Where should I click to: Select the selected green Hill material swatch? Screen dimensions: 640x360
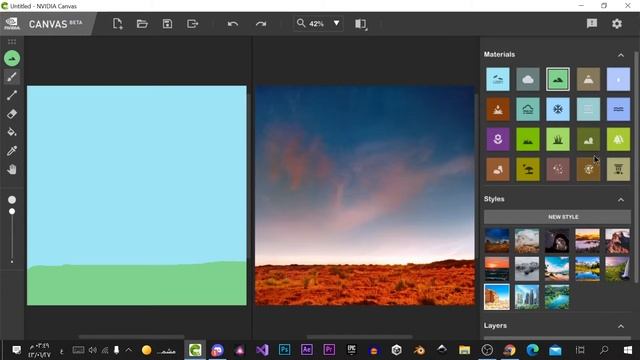tap(558, 79)
